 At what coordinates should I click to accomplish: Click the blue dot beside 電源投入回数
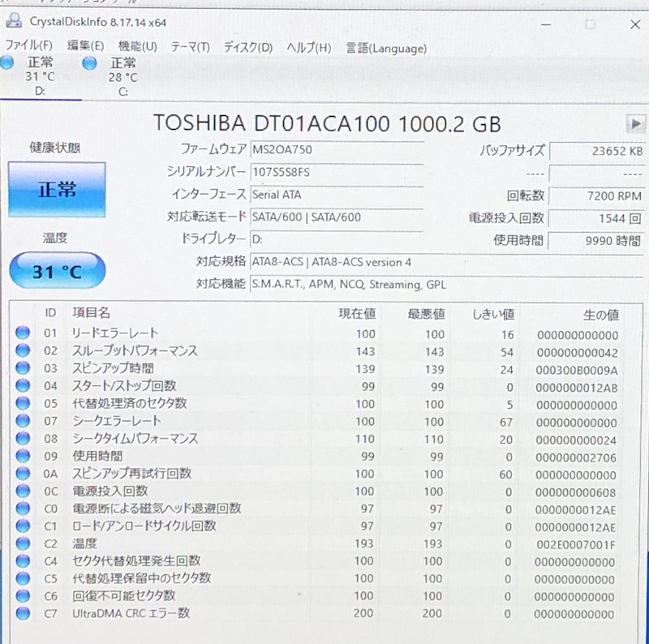23,491
